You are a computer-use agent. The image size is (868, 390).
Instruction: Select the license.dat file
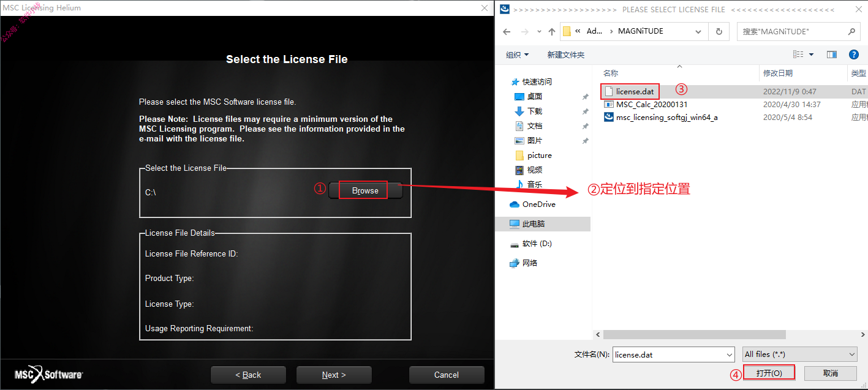pyautogui.click(x=635, y=92)
